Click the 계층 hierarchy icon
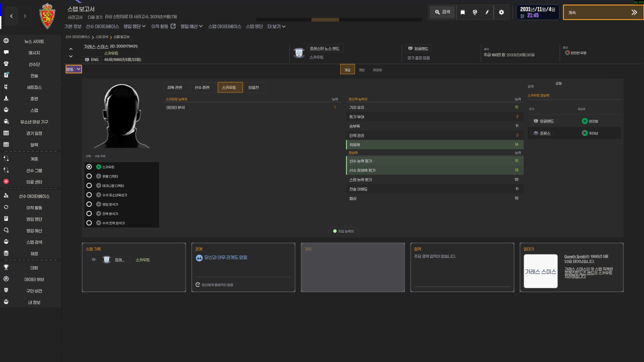Image resolution: width=644 pixels, height=362 pixels. click(6, 159)
